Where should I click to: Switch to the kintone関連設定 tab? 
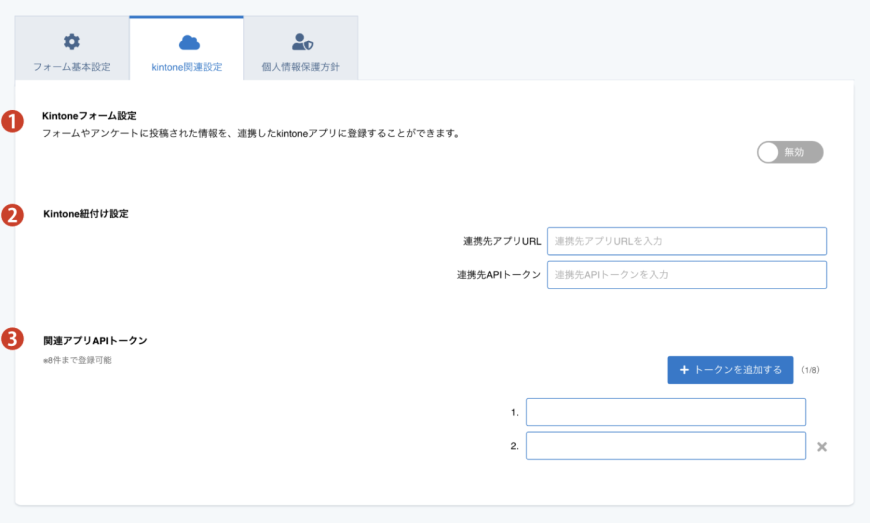coord(186,48)
